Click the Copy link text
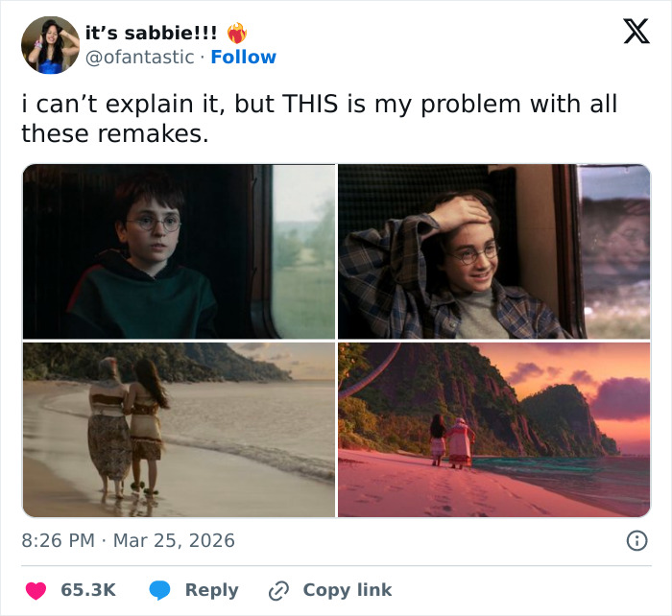This screenshot has width=672, height=616. [x=348, y=590]
